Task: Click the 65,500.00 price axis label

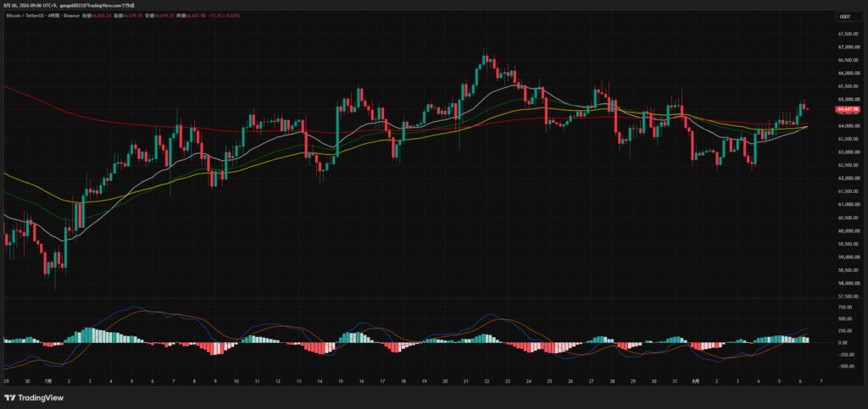Action: pyautogui.click(x=849, y=86)
